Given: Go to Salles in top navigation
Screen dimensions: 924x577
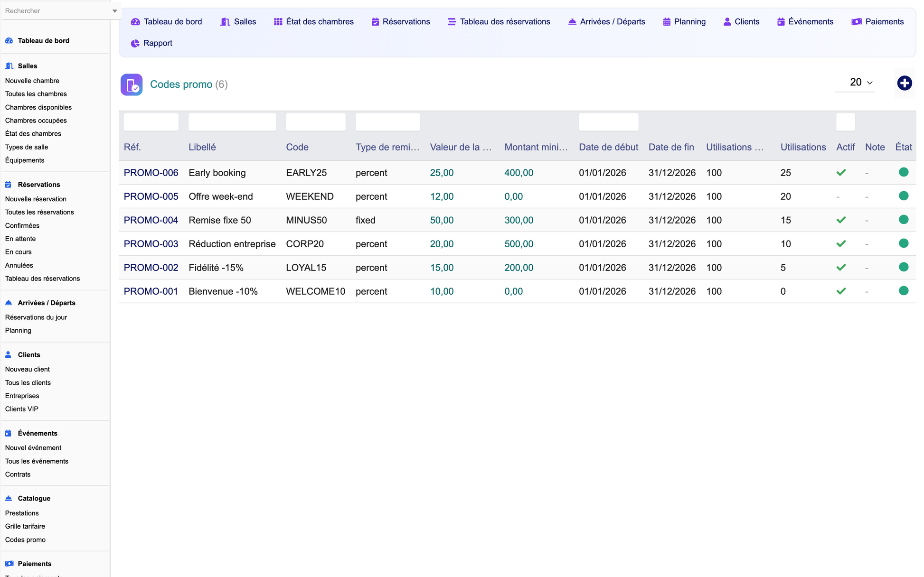Looking at the screenshot, I should 238,22.
